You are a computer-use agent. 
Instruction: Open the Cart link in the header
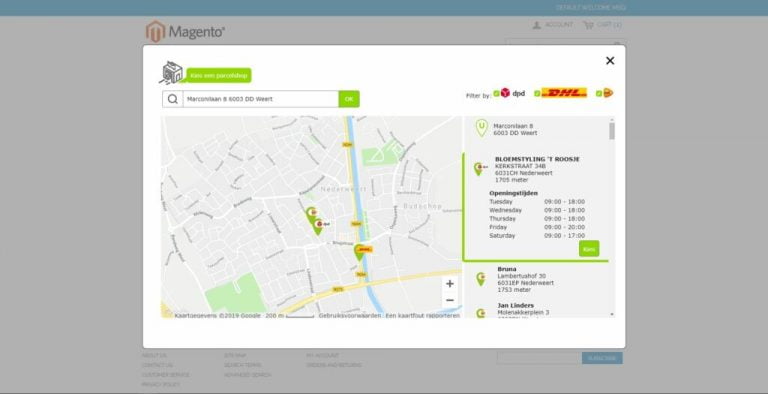pyautogui.click(x=602, y=25)
